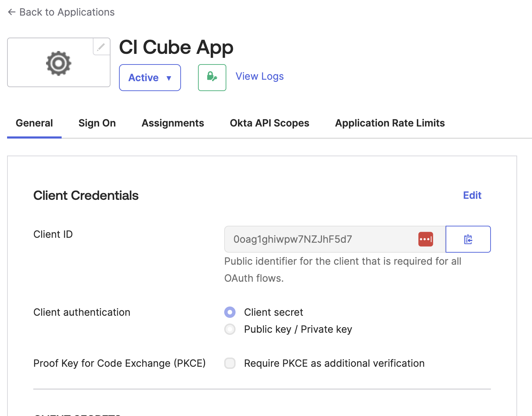
Task: Switch to the Sign On tab
Action: tap(97, 123)
